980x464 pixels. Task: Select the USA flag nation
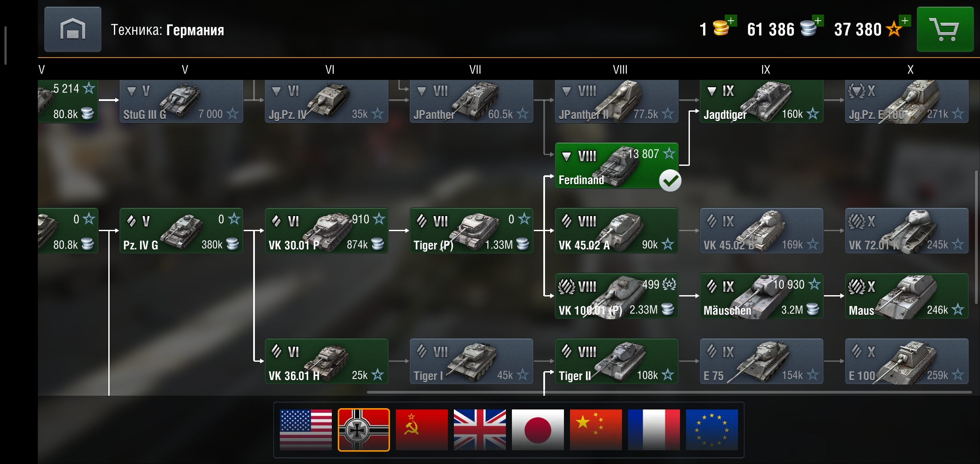click(306, 430)
